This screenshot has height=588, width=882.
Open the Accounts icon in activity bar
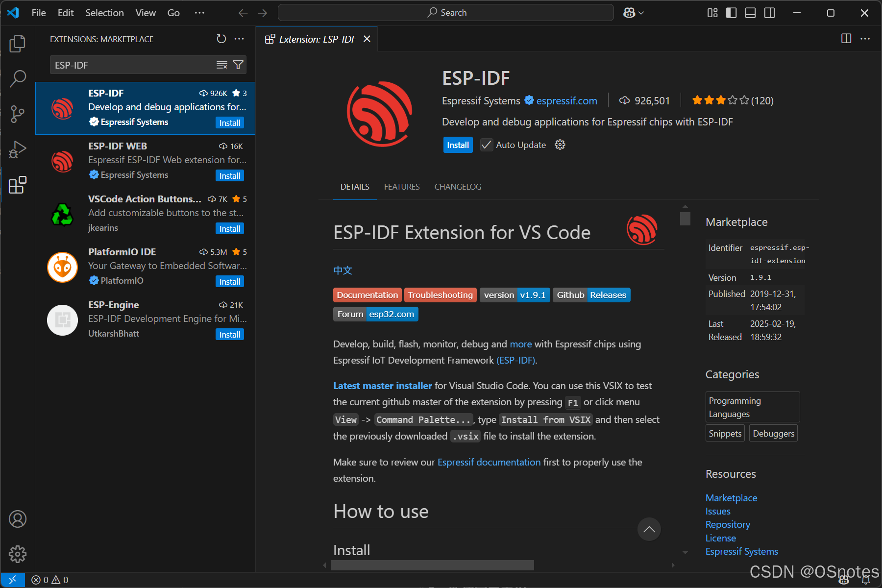18,519
